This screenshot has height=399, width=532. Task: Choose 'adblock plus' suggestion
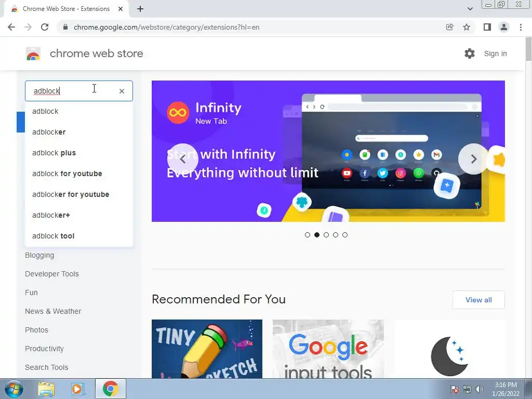(x=79, y=153)
